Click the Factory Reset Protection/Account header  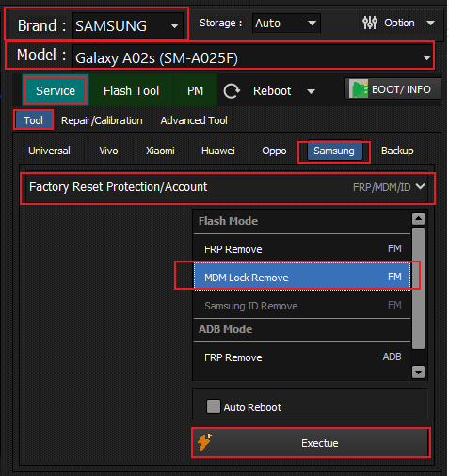point(227,187)
